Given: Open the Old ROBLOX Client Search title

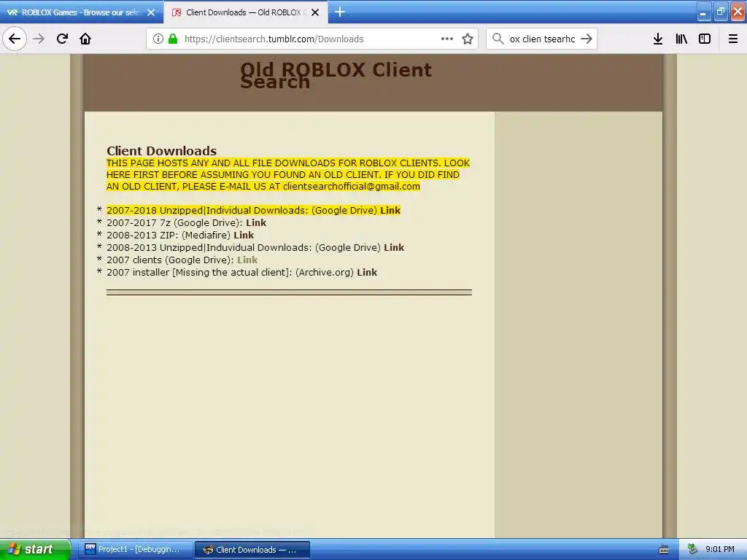Looking at the screenshot, I should pyautogui.click(x=336, y=76).
